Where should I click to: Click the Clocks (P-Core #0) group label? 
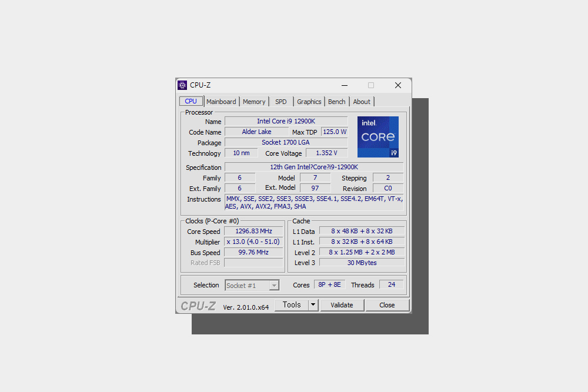pyautogui.click(x=212, y=221)
